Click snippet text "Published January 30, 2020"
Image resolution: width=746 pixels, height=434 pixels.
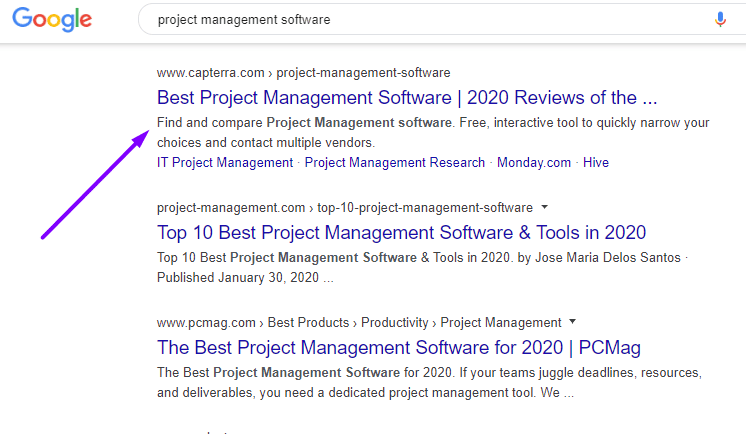click(x=238, y=277)
